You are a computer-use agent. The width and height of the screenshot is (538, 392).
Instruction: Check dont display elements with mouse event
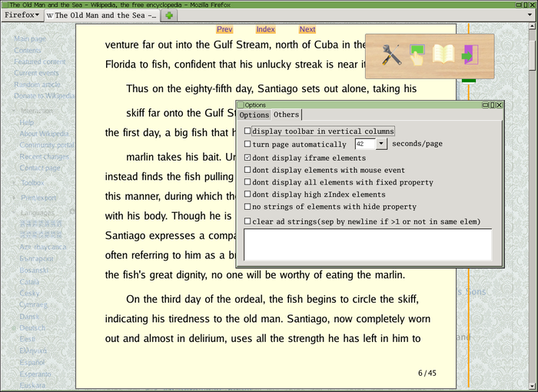pos(247,170)
